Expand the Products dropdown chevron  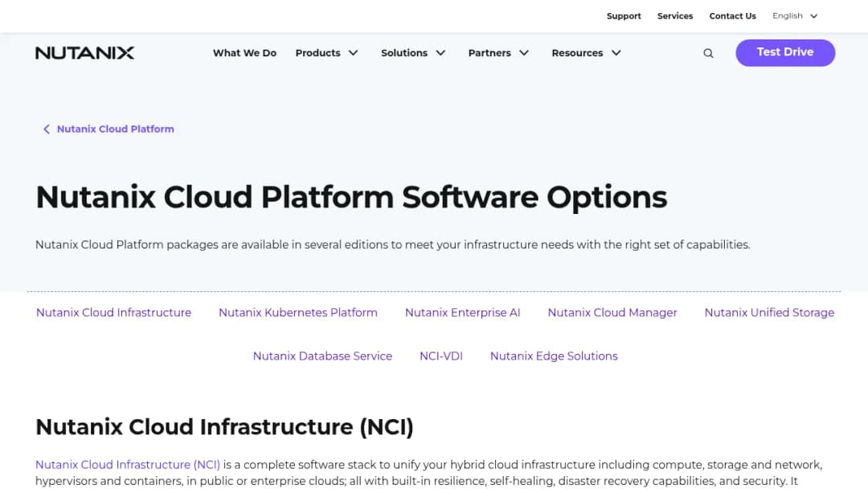(353, 52)
